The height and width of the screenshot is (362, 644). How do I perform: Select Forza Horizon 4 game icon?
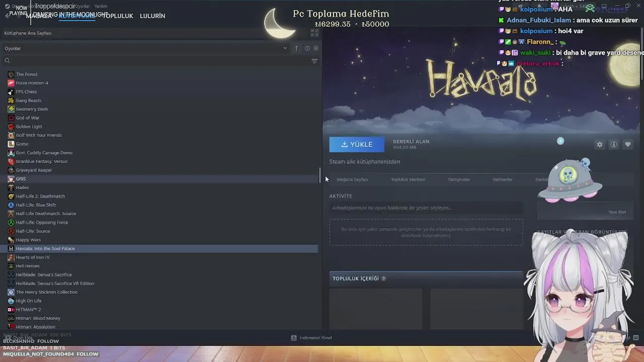tap(11, 83)
